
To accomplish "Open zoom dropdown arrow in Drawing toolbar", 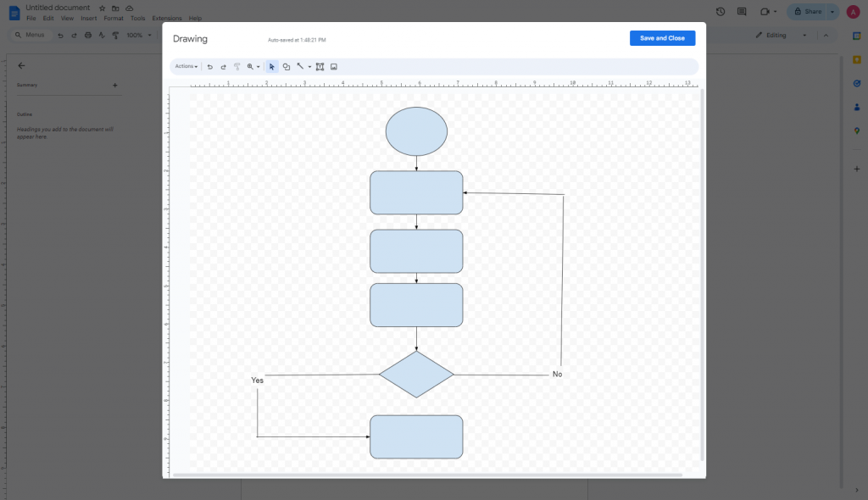I will pyautogui.click(x=258, y=67).
